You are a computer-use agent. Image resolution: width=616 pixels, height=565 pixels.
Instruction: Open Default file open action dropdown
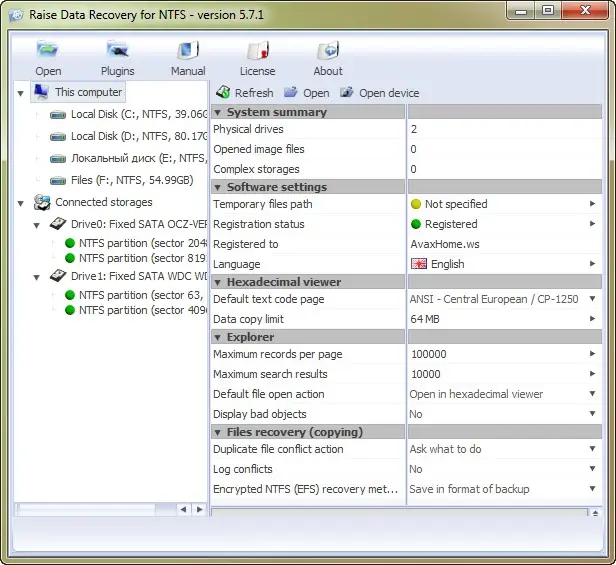point(592,393)
